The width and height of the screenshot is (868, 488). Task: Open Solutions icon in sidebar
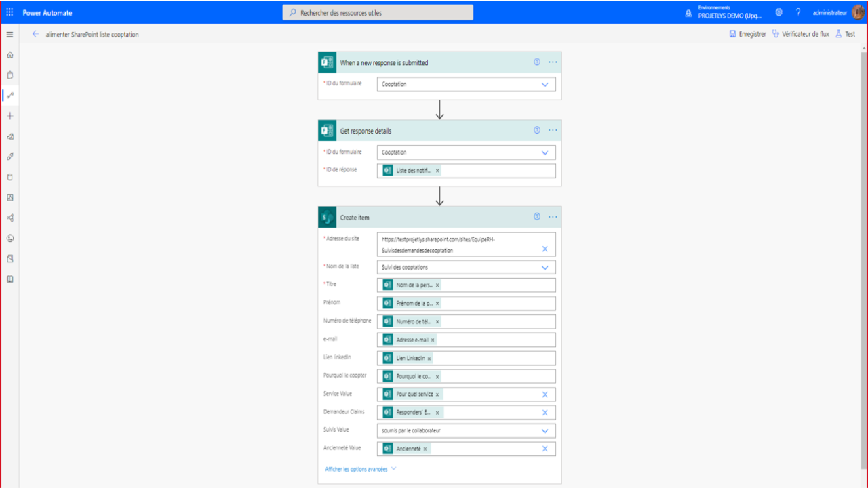tap(9, 258)
